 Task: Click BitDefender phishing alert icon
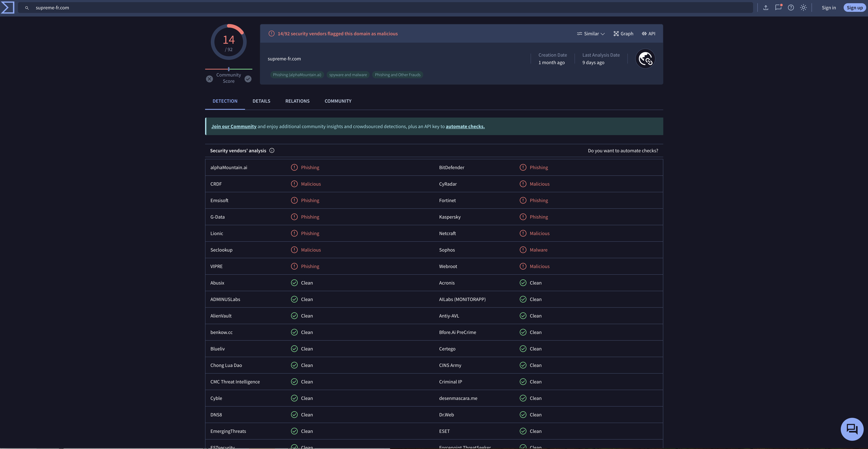click(523, 167)
